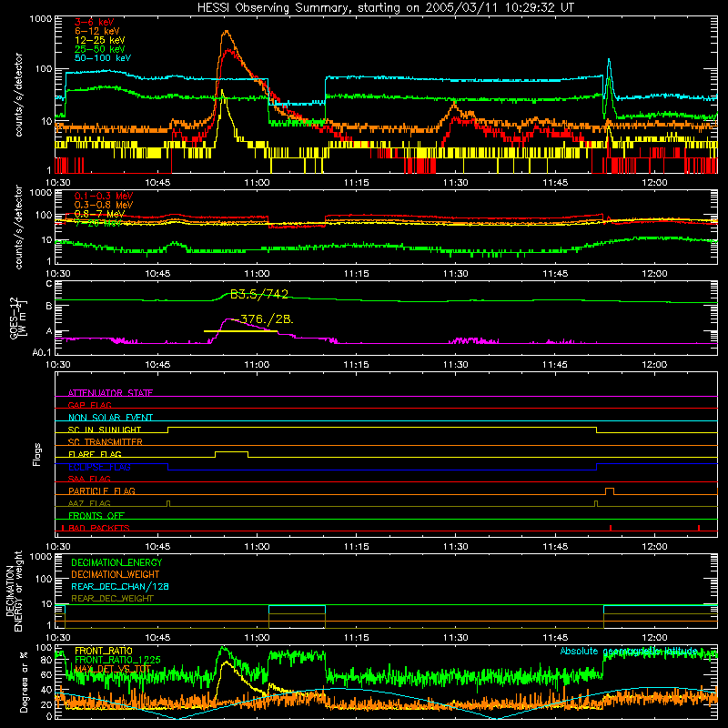The width and height of the screenshot is (728, 728).
Task: Select the 'SC_IN_SUNLIGHT' flag label
Action: [105, 430]
